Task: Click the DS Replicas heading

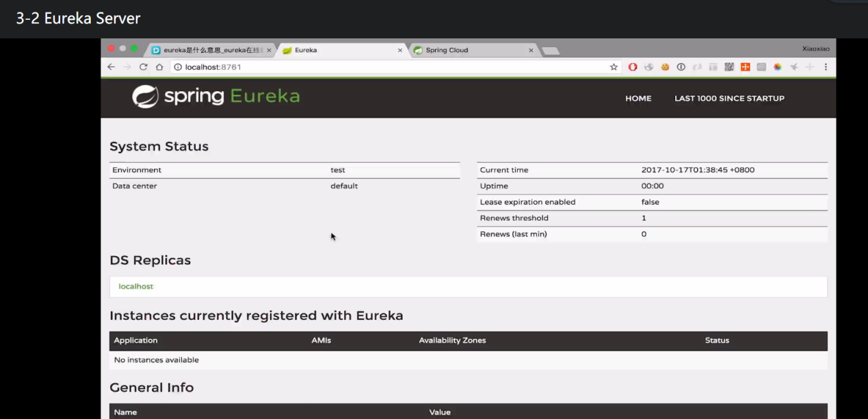Action: pyautogui.click(x=150, y=260)
